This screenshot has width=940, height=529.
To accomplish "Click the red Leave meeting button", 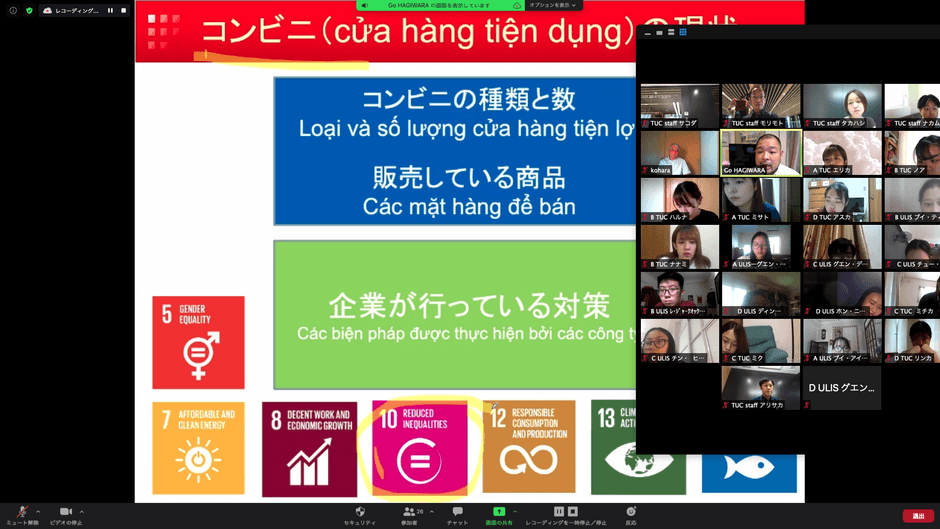I will click(x=917, y=516).
